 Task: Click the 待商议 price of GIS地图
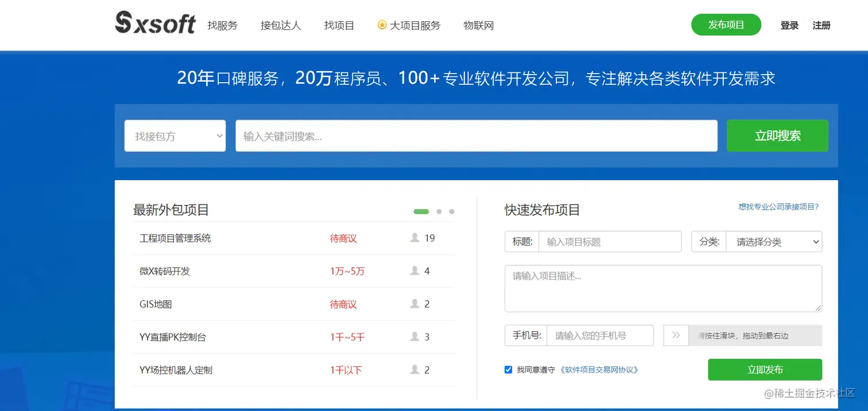pos(343,304)
